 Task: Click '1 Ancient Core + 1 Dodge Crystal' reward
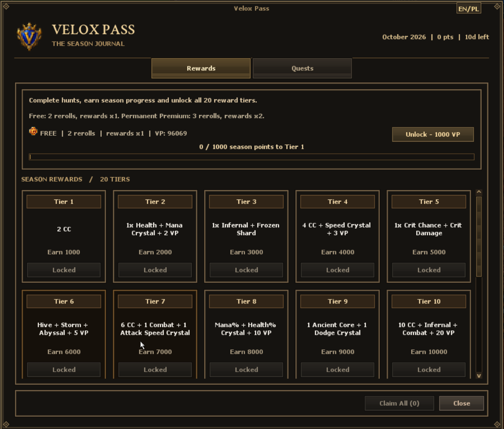pos(337,329)
